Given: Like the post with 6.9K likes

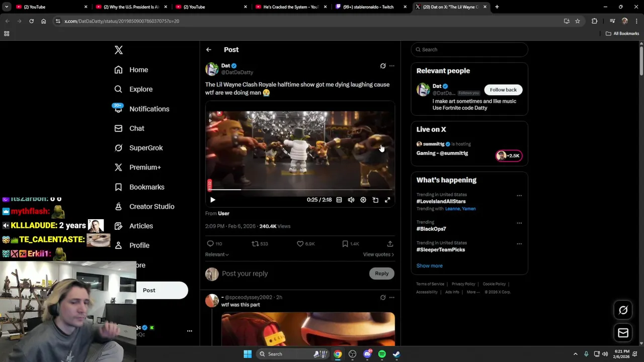Looking at the screenshot, I should [300, 244].
